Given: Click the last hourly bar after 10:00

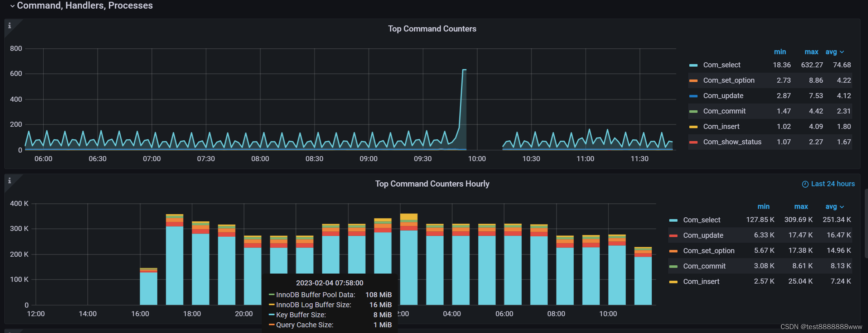Looking at the screenshot, I should pyautogui.click(x=643, y=276).
